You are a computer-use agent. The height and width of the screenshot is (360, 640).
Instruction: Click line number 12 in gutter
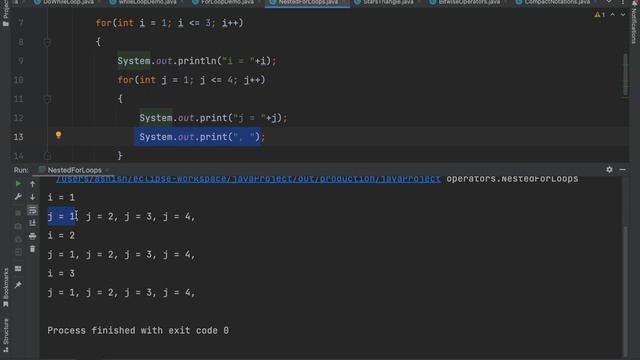(x=18, y=118)
